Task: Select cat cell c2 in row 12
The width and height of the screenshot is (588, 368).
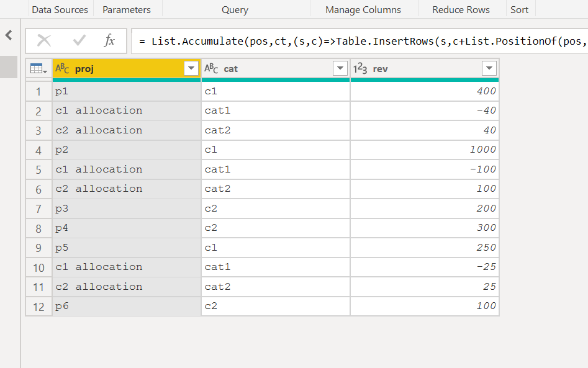Action: pyautogui.click(x=276, y=307)
